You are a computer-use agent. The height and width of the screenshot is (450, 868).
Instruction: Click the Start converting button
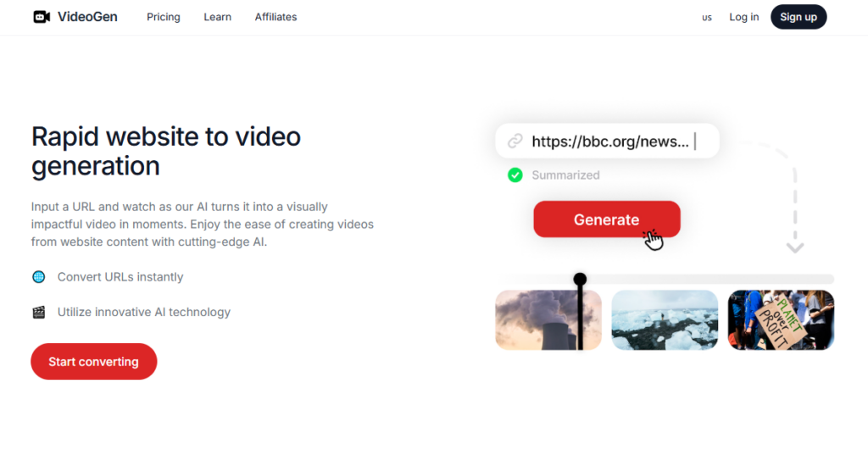[x=93, y=361]
